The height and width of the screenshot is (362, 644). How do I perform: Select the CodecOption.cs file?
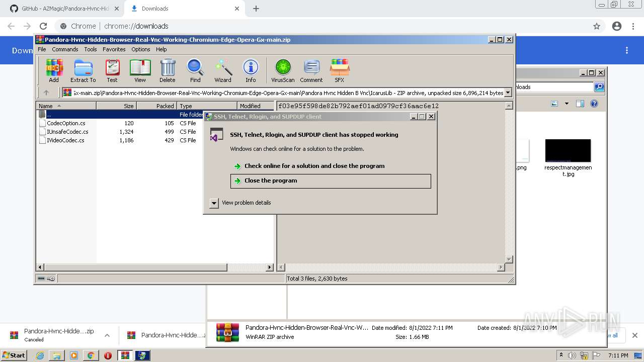pyautogui.click(x=66, y=123)
